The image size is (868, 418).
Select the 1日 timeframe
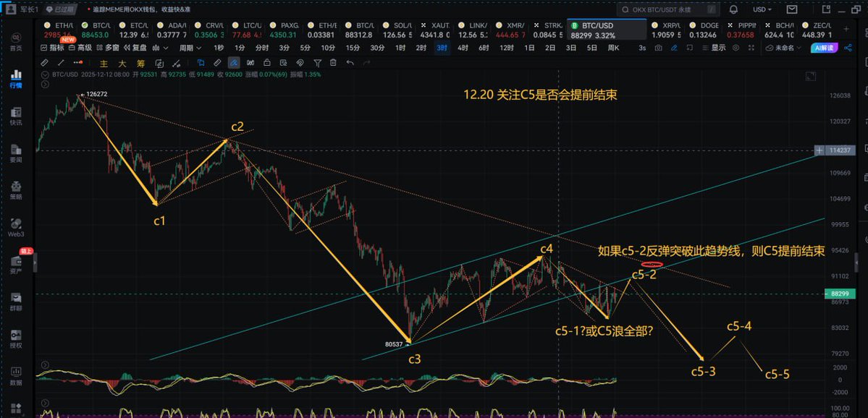coord(530,48)
